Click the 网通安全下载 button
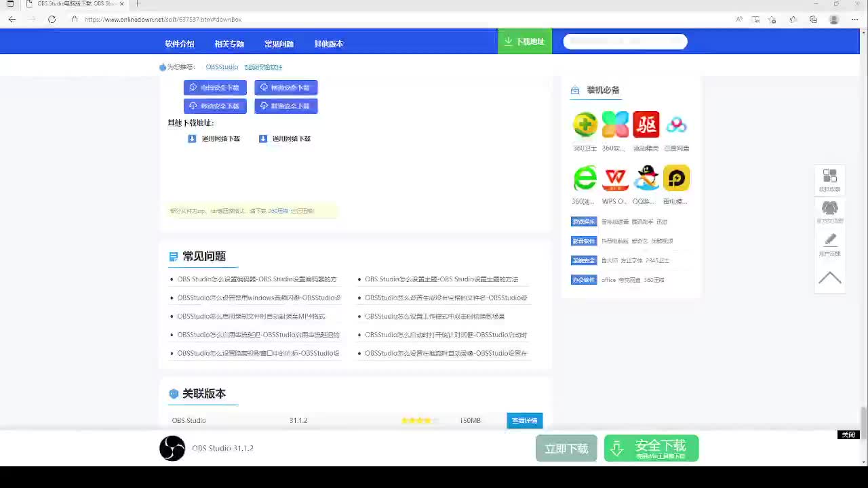The width and height of the screenshot is (868, 488). tap(285, 87)
